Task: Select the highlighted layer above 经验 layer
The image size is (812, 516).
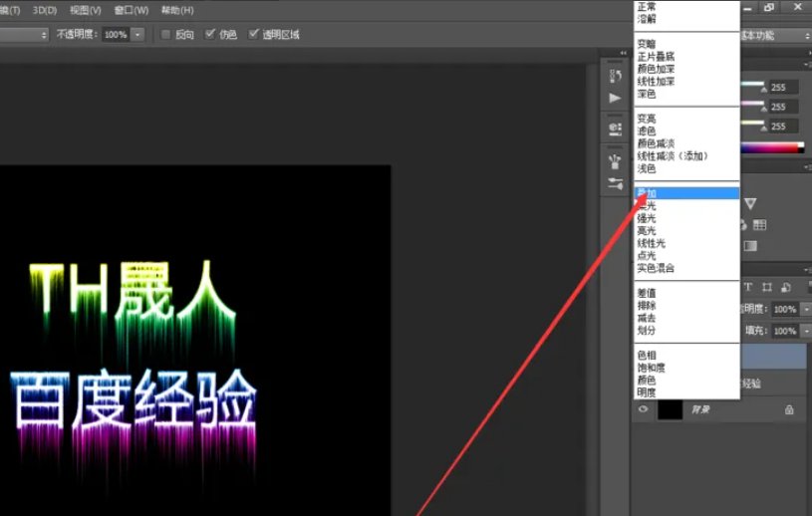Action: (774, 357)
